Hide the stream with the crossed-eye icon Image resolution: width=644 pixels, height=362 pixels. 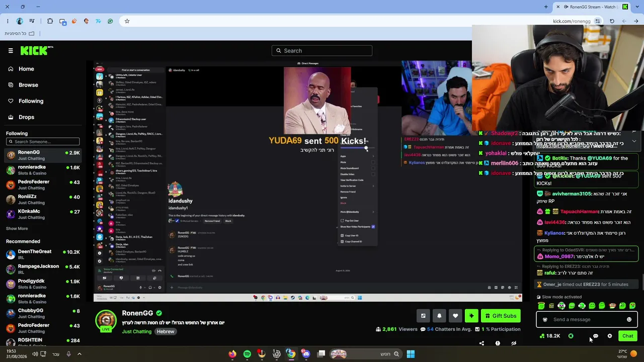(514, 343)
